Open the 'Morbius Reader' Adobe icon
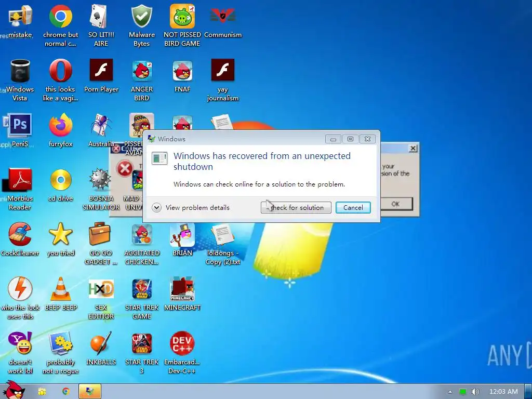This screenshot has height=399, width=532. click(x=20, y=179)
